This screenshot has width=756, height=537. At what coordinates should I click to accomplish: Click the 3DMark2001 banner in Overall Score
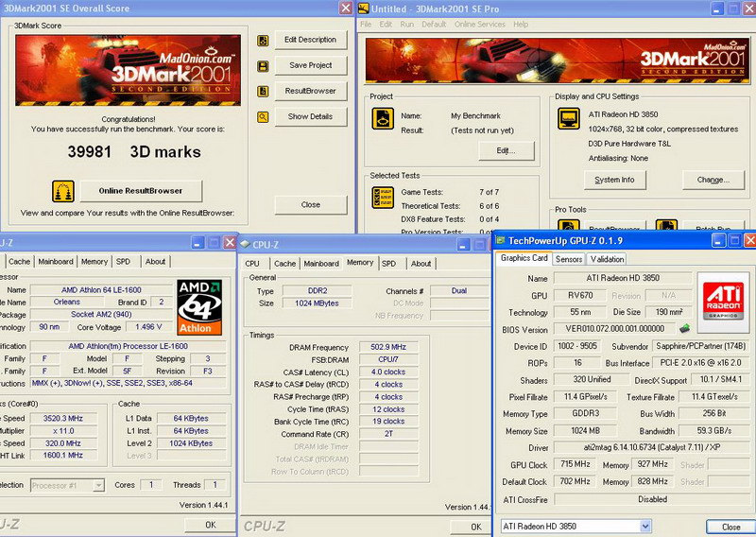(x=129, y=70)
